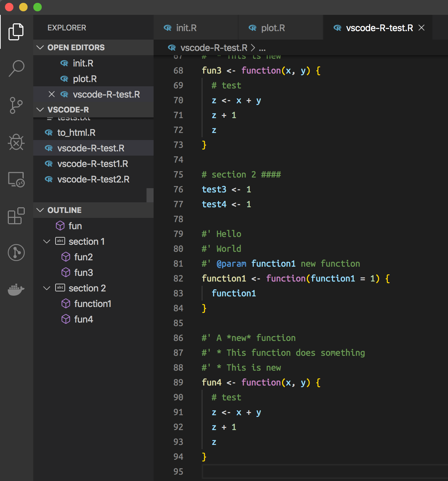This screenshot has width=448, height=481.
Task: Open to_html.R in file tree
Action: [93, 132]
